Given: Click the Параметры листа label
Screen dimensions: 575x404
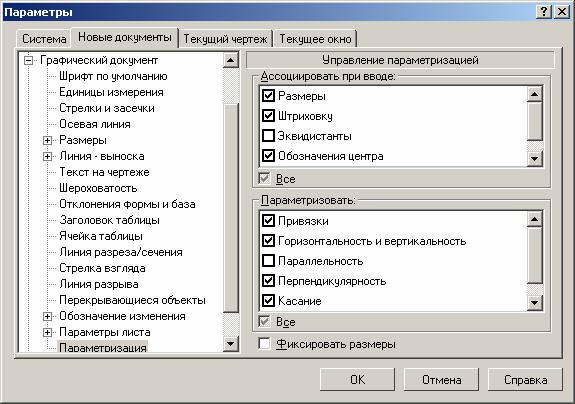Looking at the screenshot, I should [105, 332].
